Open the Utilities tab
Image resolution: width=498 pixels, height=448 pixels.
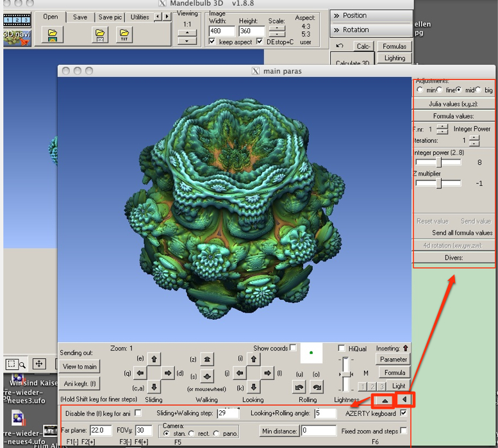point(140,17)
